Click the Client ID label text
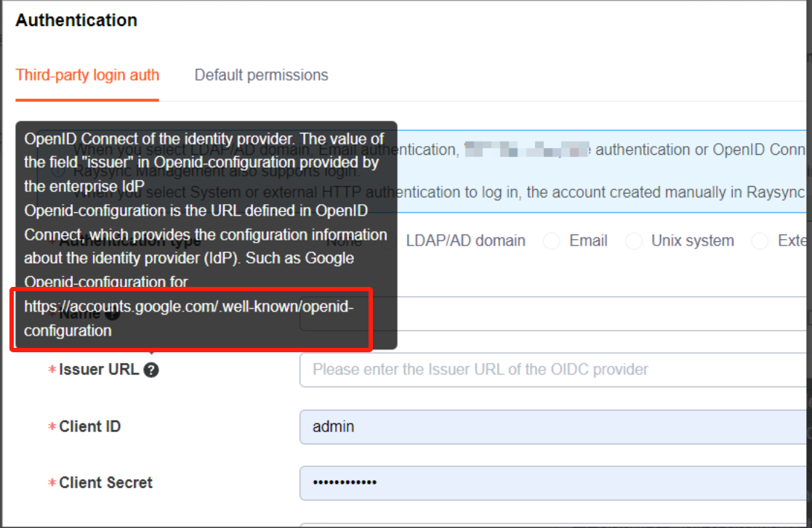 tap(90, 426)
